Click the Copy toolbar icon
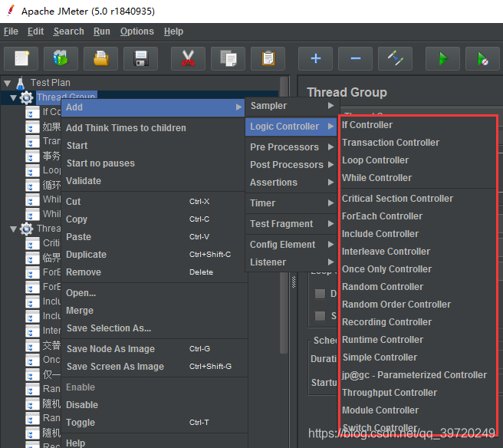 (228, 58)
